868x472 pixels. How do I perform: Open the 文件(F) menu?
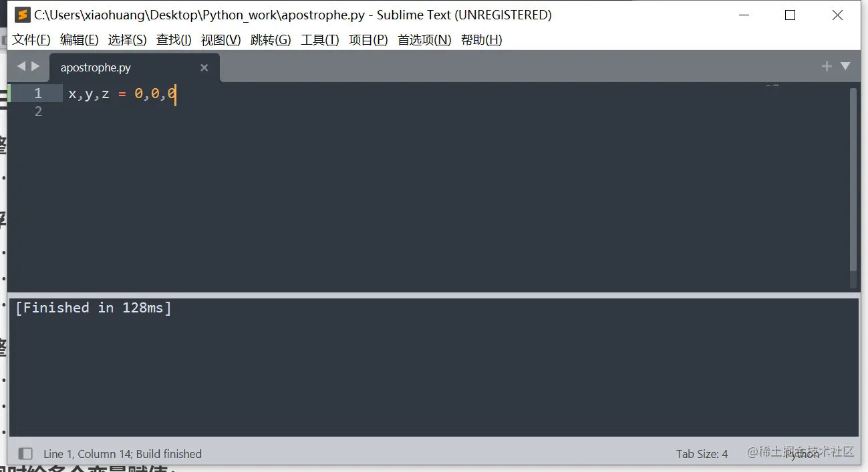click(x=31, y=40)
